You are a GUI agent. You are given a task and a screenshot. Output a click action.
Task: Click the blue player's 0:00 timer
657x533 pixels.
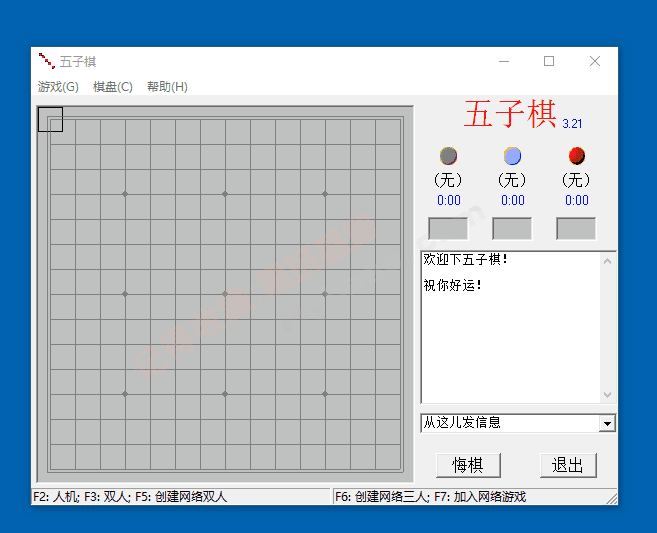(x=513, y=200)
